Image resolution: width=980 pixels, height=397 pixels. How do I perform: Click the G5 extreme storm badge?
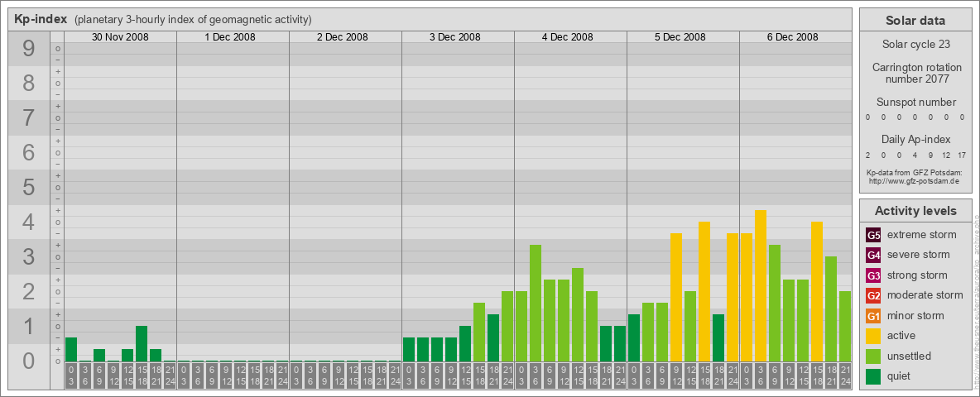873,236
